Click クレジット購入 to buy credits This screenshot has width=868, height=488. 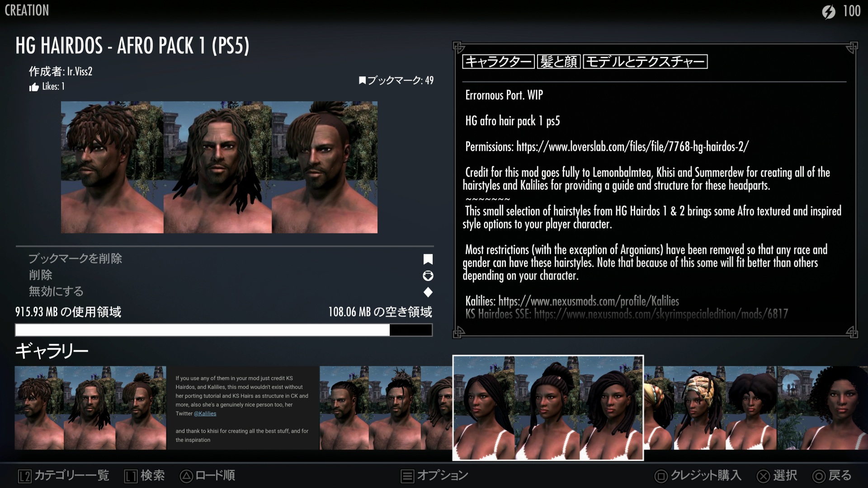click(698, 475)
